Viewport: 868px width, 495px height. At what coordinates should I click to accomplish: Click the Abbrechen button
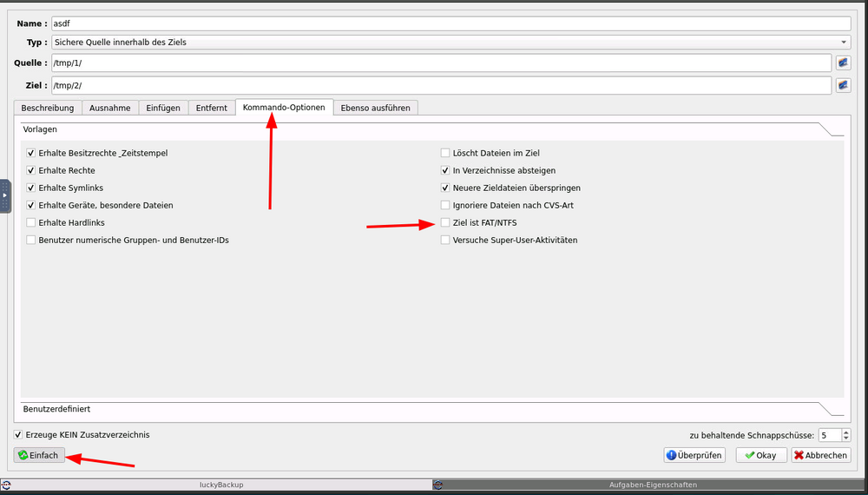coord(821,455)
